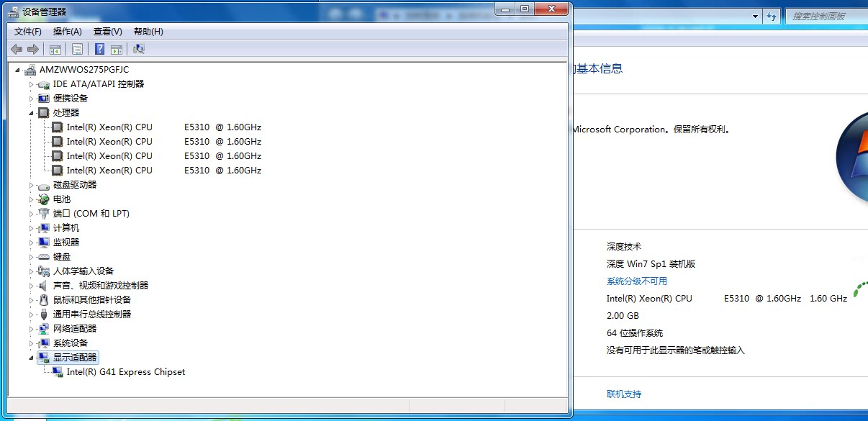Click the 深度 Win7 Sp1 装机版 text
This screenshot has height=421, width=868.
[651, 264]
